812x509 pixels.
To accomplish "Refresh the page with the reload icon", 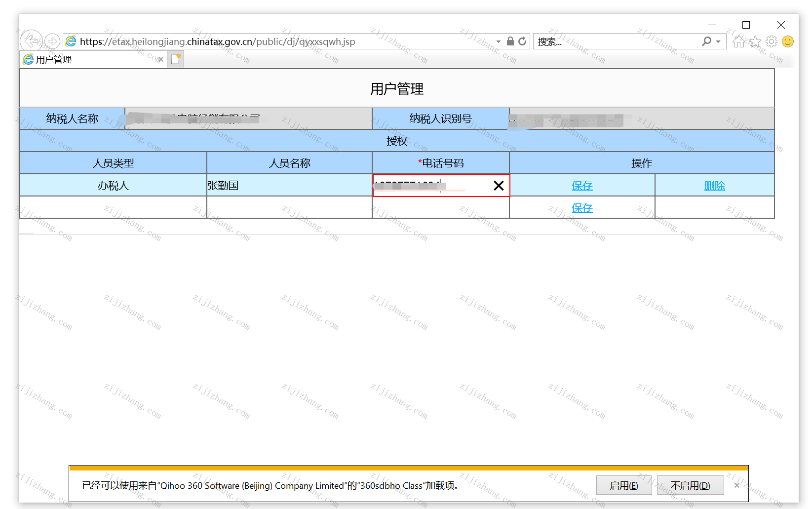I will click(522, 41).
